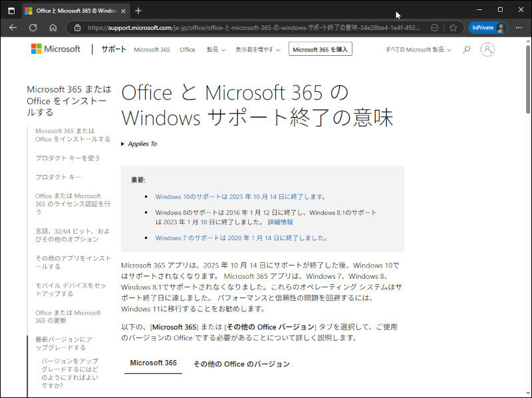This screenshot has width=532, height=398.
Task: Click in the address bar URL
Action: click(254, 27)
